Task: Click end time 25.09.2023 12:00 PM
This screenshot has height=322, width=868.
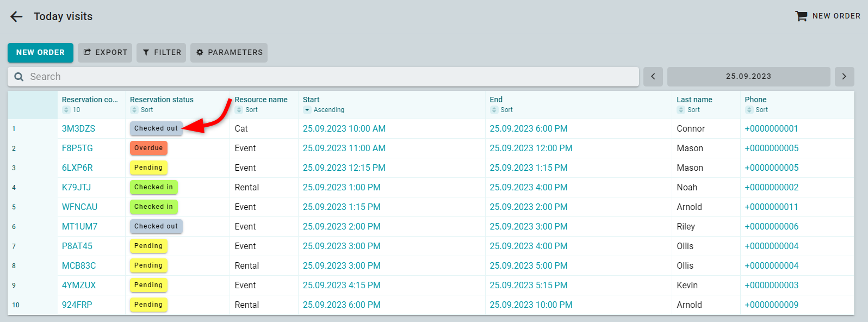Action: 531,148
